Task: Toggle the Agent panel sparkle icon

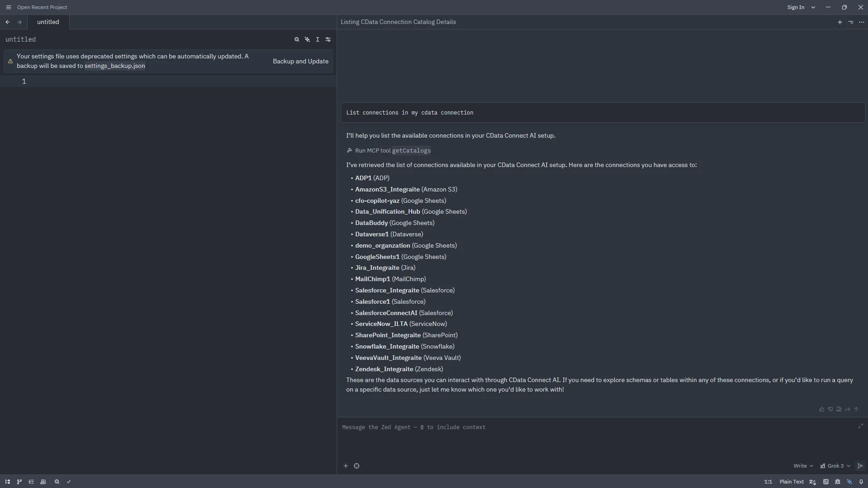Action: pos(849,482)
